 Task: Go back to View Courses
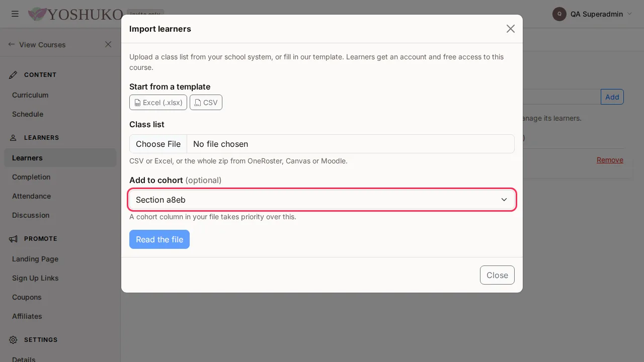coord(37,45)
